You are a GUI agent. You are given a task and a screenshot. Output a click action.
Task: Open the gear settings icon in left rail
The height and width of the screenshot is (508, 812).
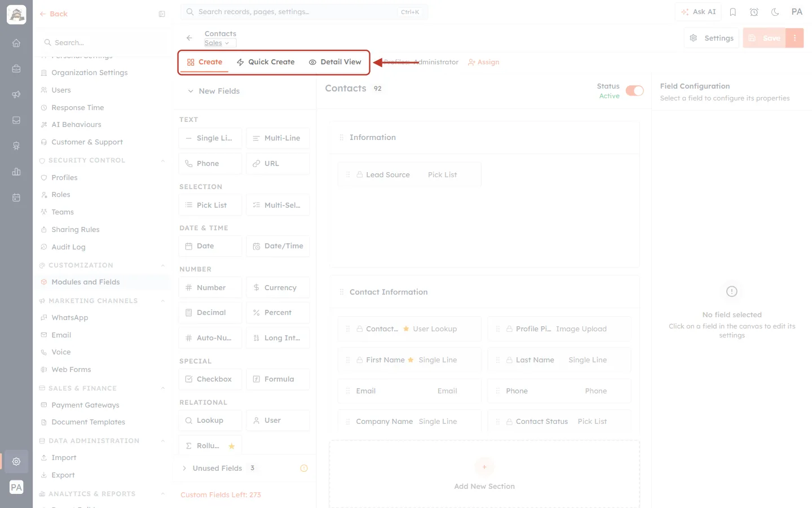pyautogui.click(x=16, y=461)
